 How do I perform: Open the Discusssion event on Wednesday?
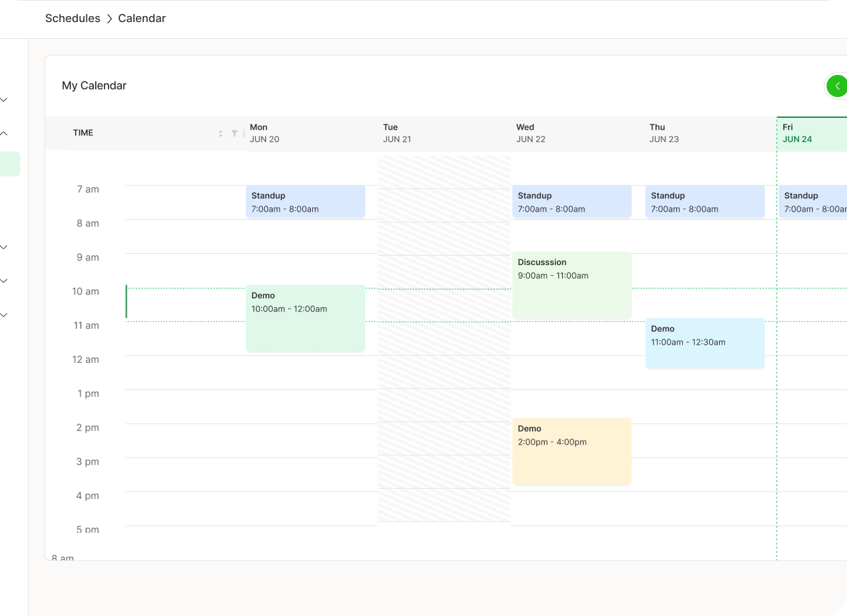[572, 285]
